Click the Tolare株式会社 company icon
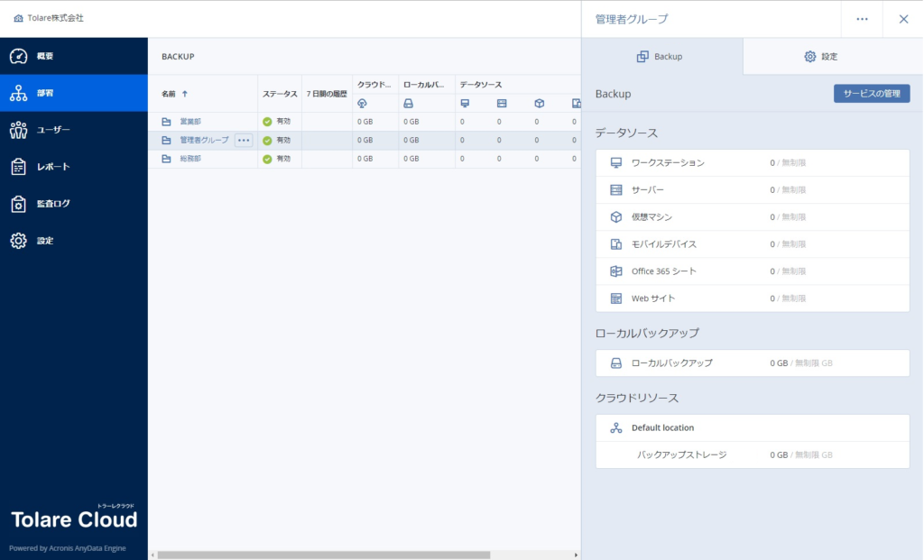This screenshot has width=924, height=560. pyautogui.click(x=18, y=18)
